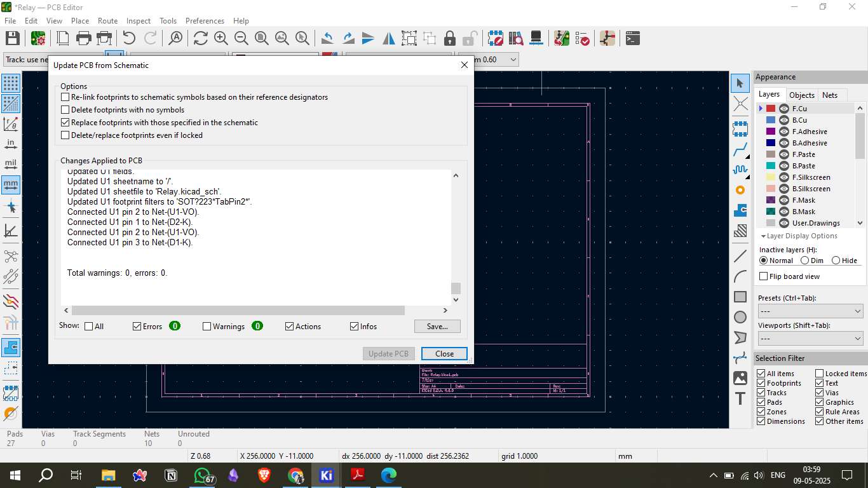The width and height of the screenshot is (868, 488).
Task: Open the Route menu
Action: tap(107, 21)
